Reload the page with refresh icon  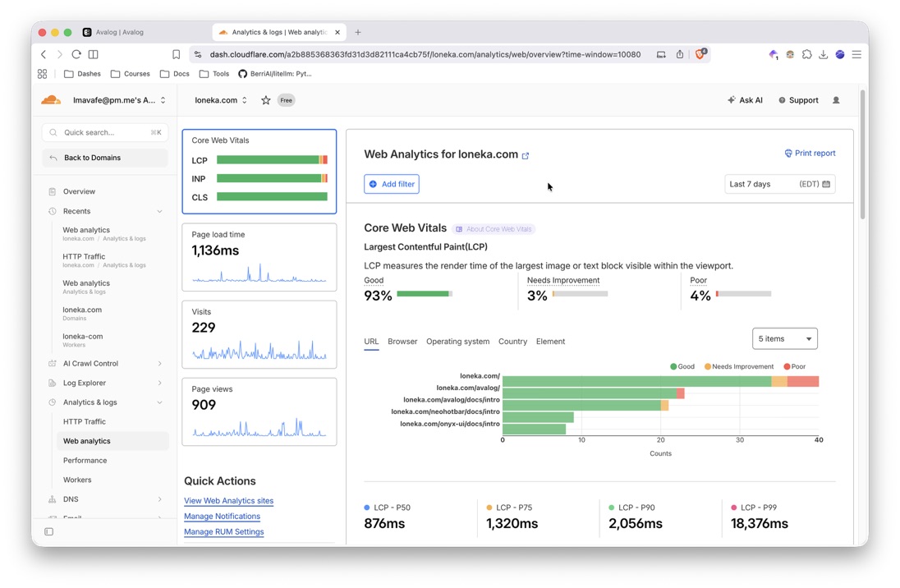click(x=76, y=54)
